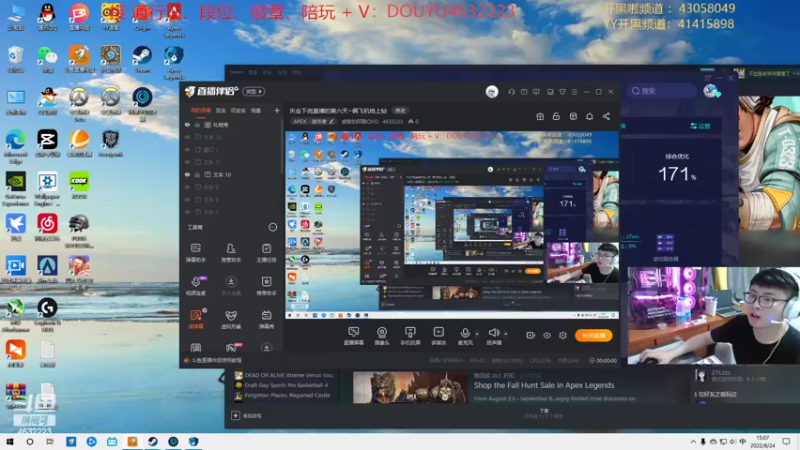Collapse the 工具箱 toolbox section
This screenshot has height=450, width=800.
click(x=272, y=227)
